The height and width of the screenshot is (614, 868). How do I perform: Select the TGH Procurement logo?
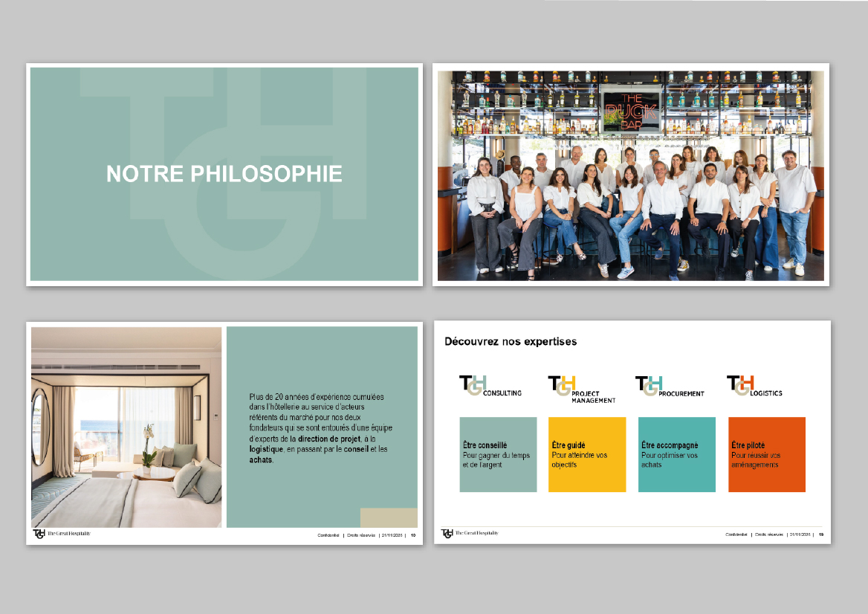[x=669, y=387]
